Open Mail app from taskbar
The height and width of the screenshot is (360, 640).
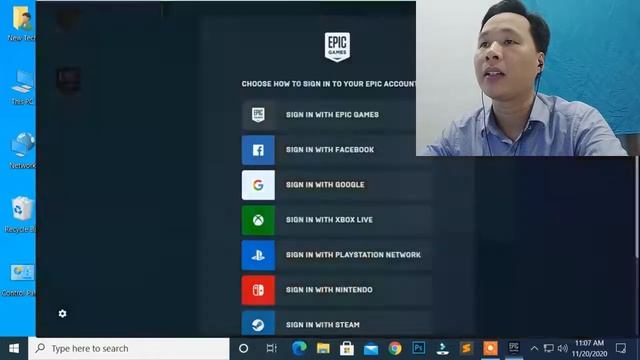click(371, 349)
